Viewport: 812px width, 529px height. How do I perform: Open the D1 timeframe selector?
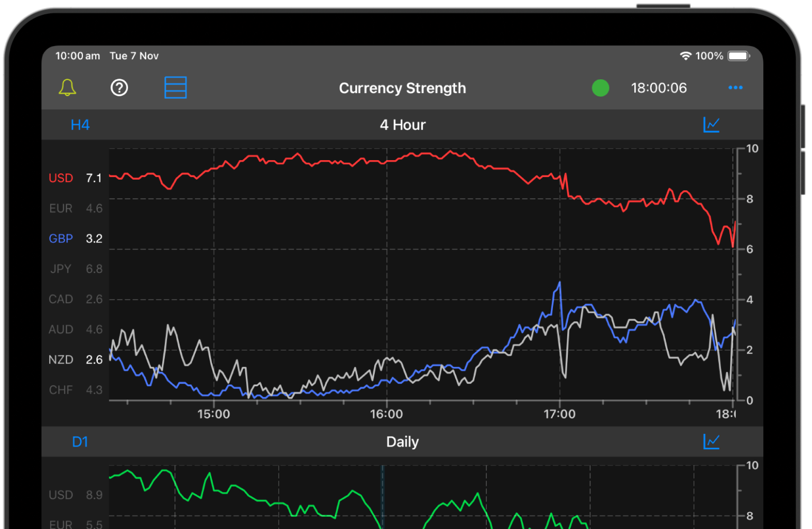(x=80, y=442)
